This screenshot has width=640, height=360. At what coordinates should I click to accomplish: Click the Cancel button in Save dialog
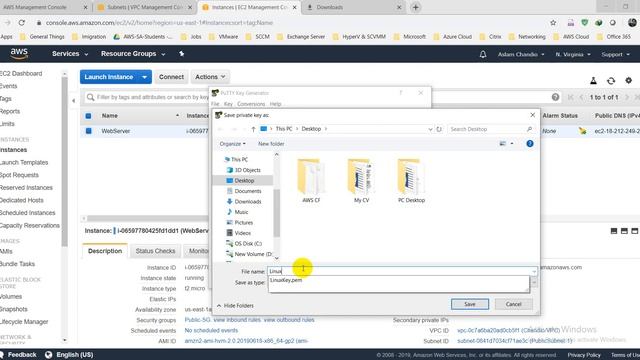513,304
